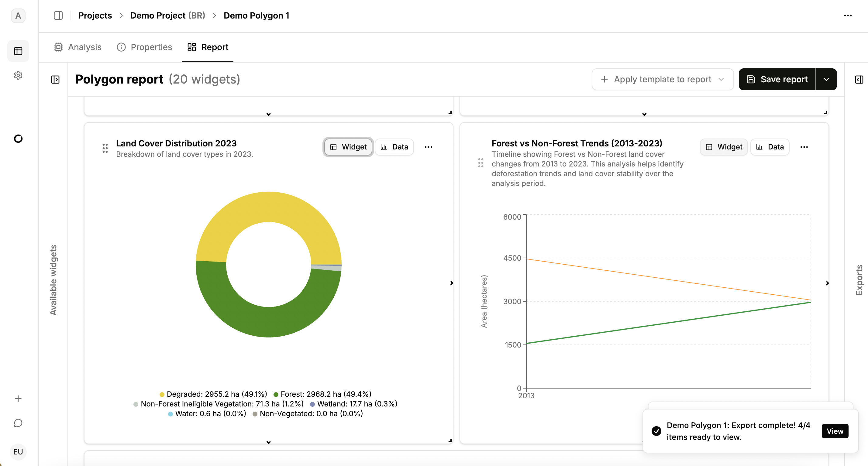This screenshot has height=466, width=868.
Task: Expand Save report dropdown arrow
Action: pyautogui.click(x=826, y=80)
